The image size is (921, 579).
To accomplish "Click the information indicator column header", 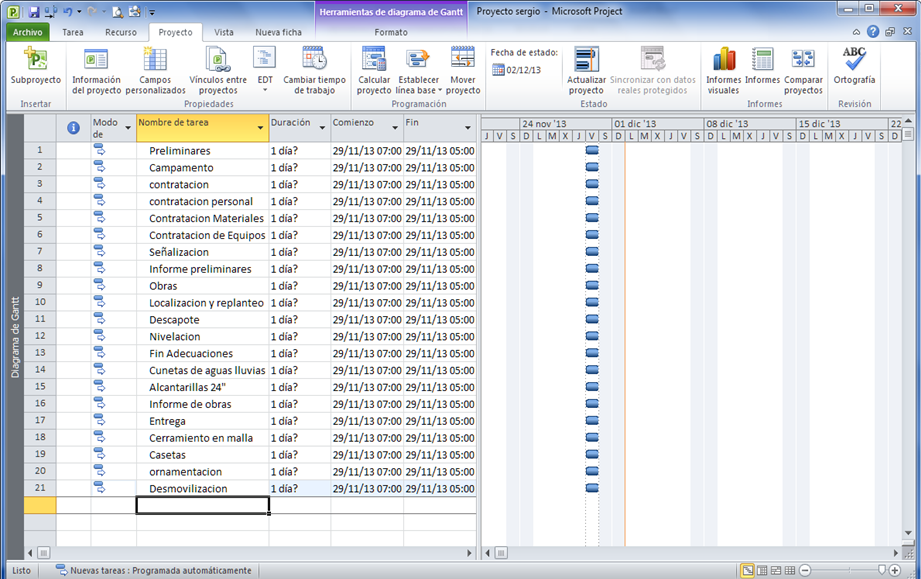I will tap(73, 128).
